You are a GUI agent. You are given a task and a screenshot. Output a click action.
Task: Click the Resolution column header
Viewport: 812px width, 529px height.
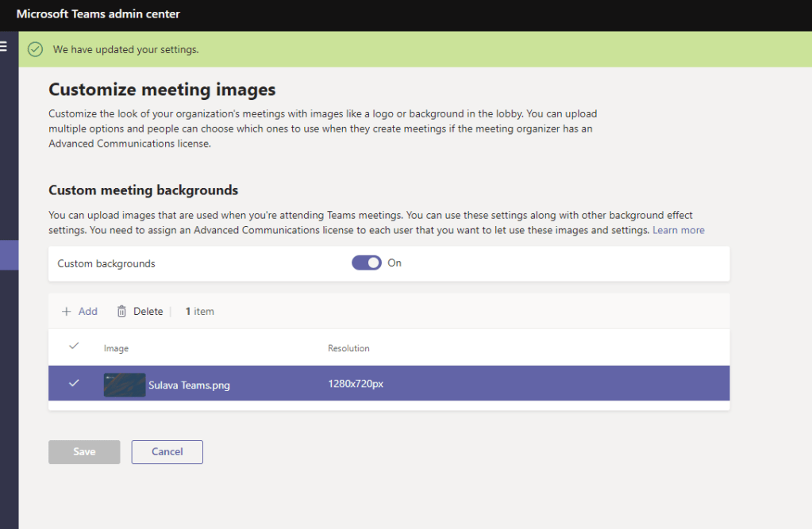tap(348, 349)
